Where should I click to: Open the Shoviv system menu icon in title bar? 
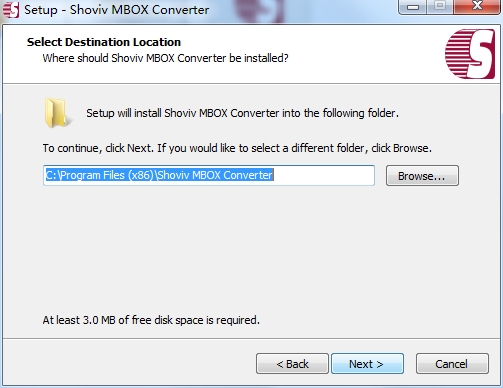point(11,9)
